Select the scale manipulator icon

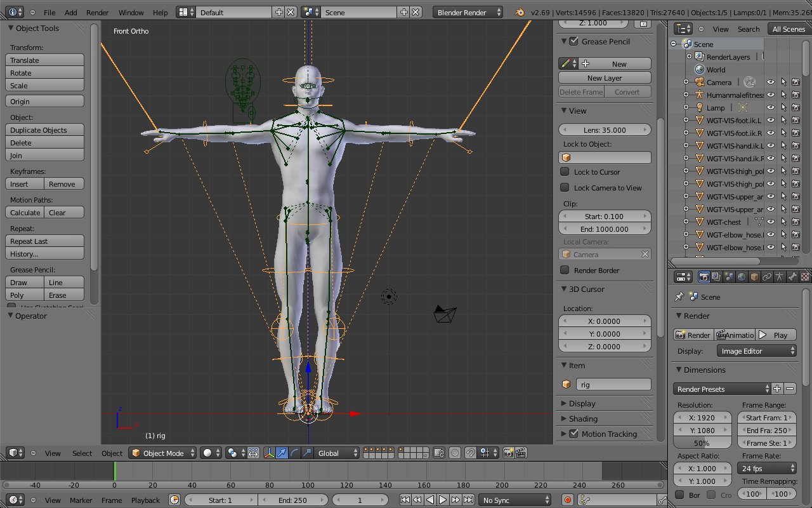[307, 453]
